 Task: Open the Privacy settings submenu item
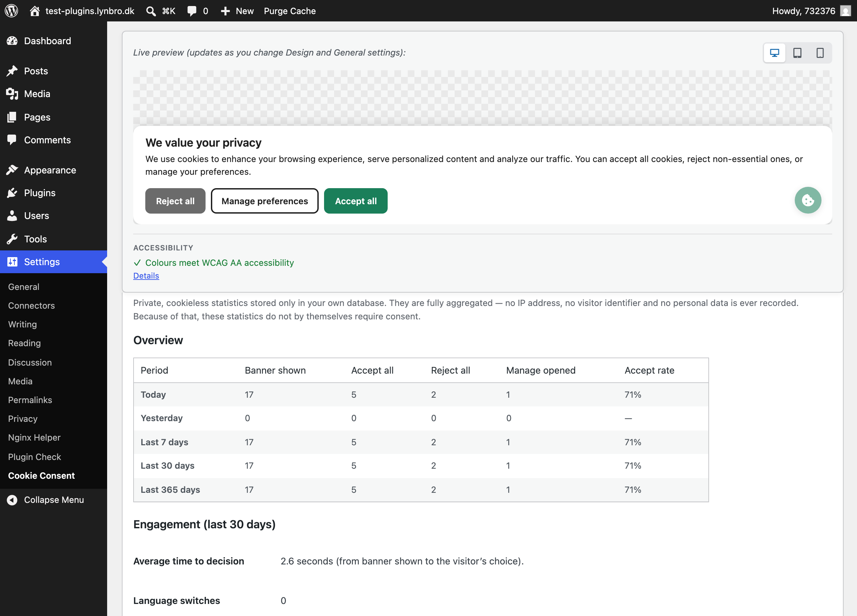tap(23, 419)
